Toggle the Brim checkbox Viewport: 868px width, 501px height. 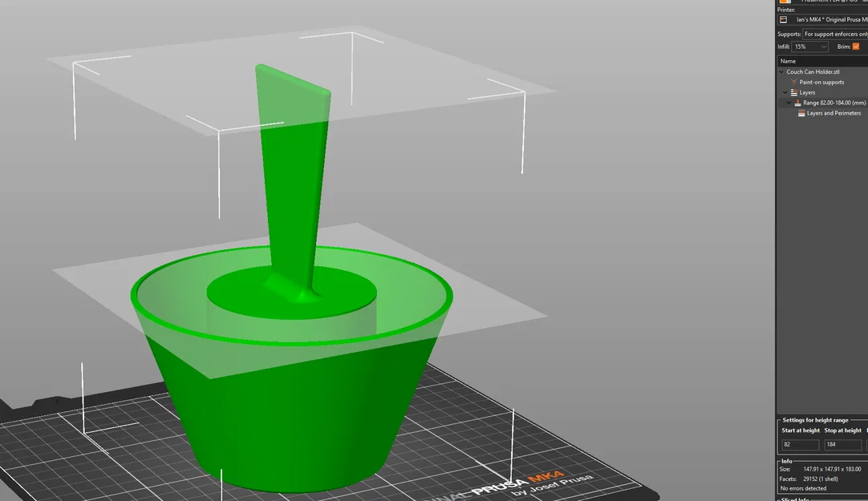point(856,46)
